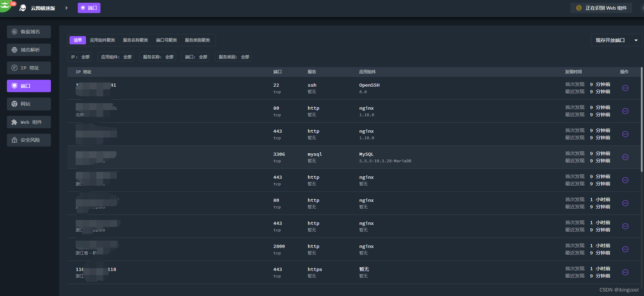Viewport: 644px width, 296px height.
Task: Select the 端口 sidebar item
Action: (x=29, y=86)
